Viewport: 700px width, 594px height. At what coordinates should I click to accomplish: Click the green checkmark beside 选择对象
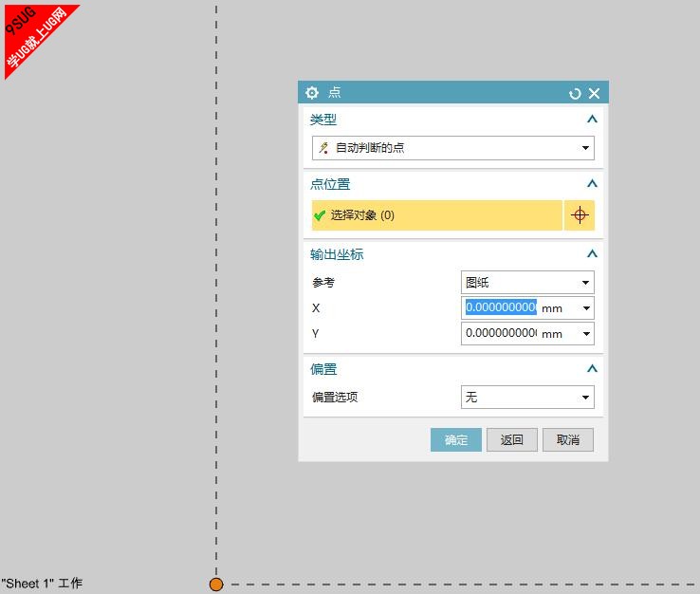(x=320, y=215)
